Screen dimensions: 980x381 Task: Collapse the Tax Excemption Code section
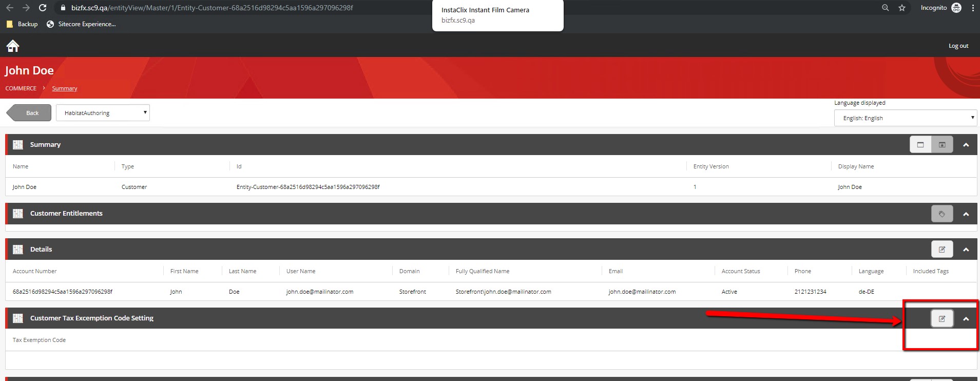[966, 319]
